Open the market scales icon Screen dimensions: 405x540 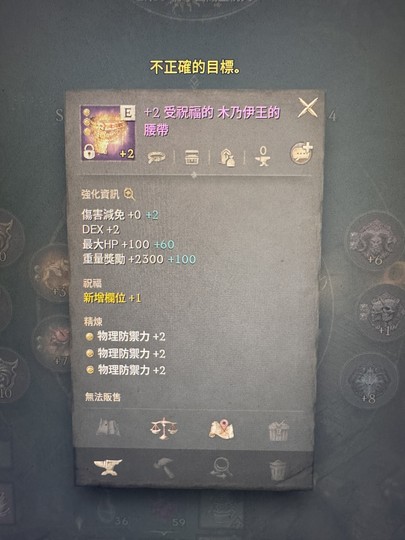point(164,428)
